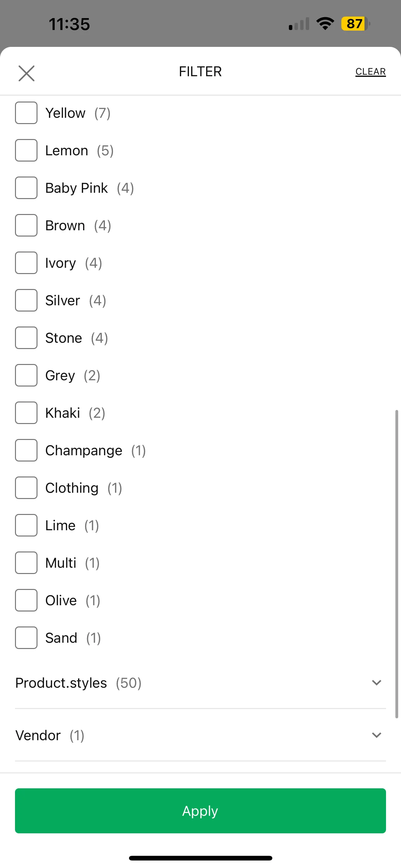Check the Olive color option
This screenshot has height=868, width=401.
coord(26,600)
